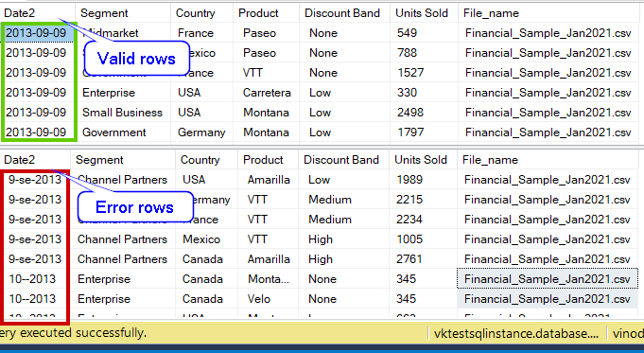The image size is (644, 353).
Task: Click the Carretera product cell
Action: (267, 93)
